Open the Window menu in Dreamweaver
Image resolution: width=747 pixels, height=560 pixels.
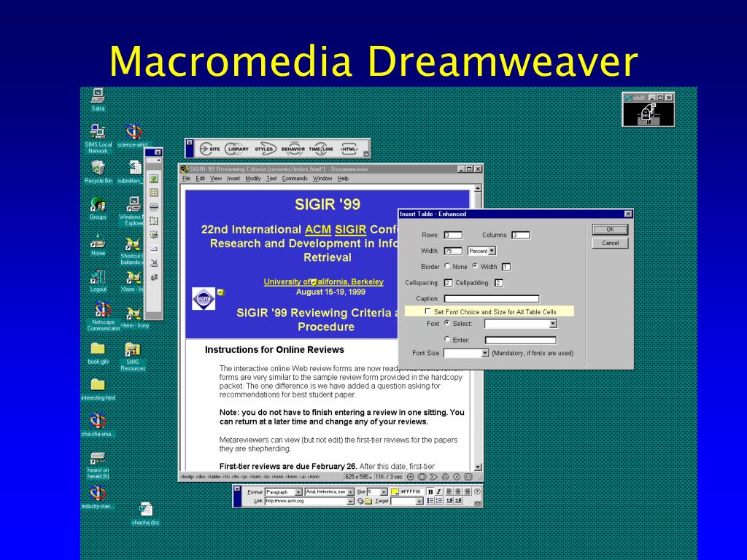coord(322,179)
